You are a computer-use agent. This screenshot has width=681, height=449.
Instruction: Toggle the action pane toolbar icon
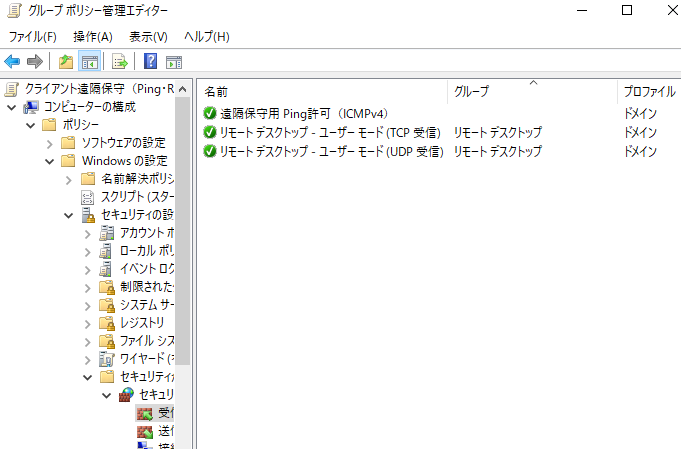pyautogui.click(x=174, y=62)
